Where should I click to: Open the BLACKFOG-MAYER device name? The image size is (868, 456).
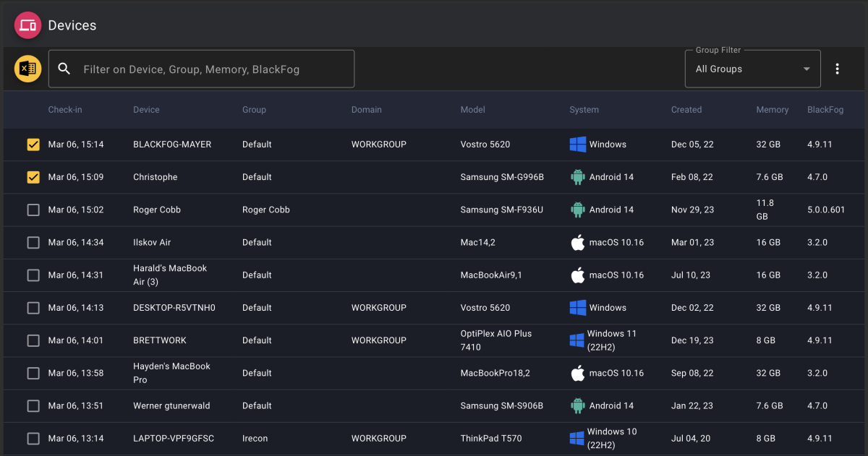click(x=172, y=145)
